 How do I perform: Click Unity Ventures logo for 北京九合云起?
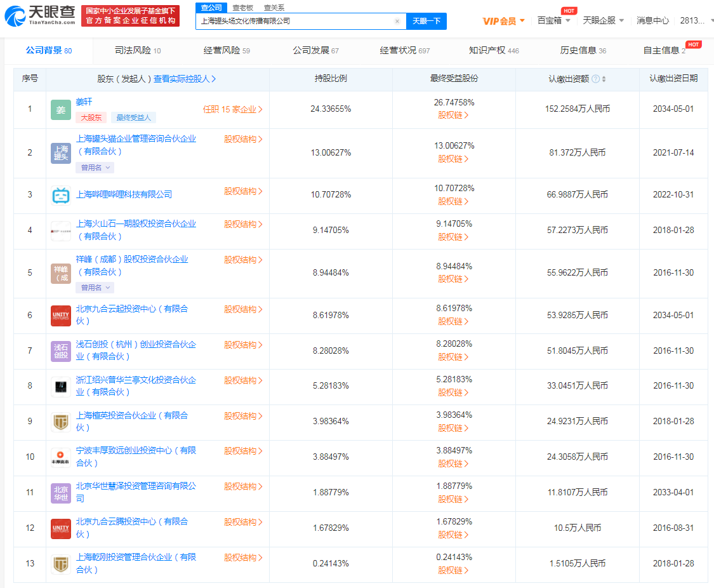[60, 316]
